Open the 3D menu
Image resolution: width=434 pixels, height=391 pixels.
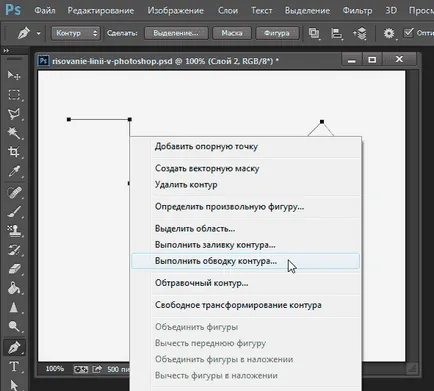[391, 11]
